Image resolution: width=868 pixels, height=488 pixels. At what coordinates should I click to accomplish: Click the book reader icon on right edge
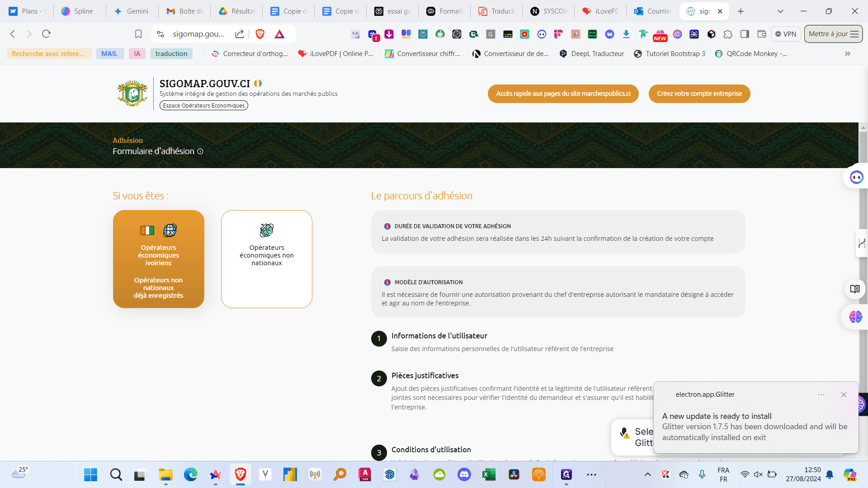855,289
